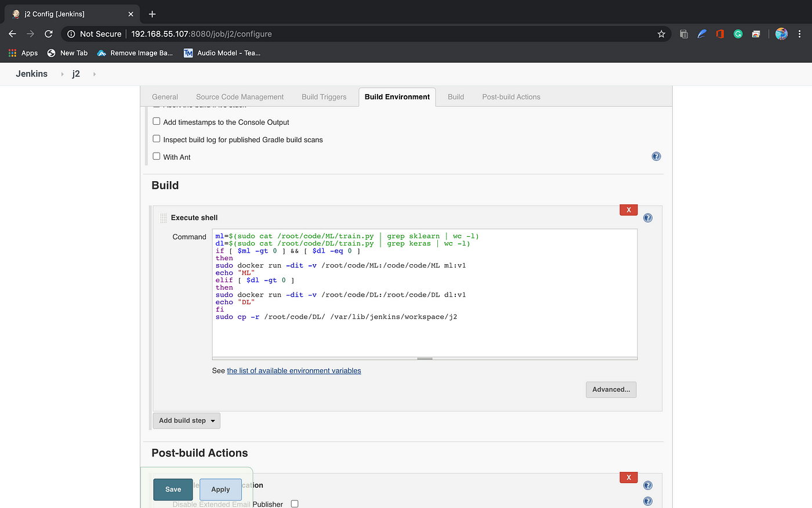Expand the Add build step dropdown
812x508 pixels.
coord(186,420)
